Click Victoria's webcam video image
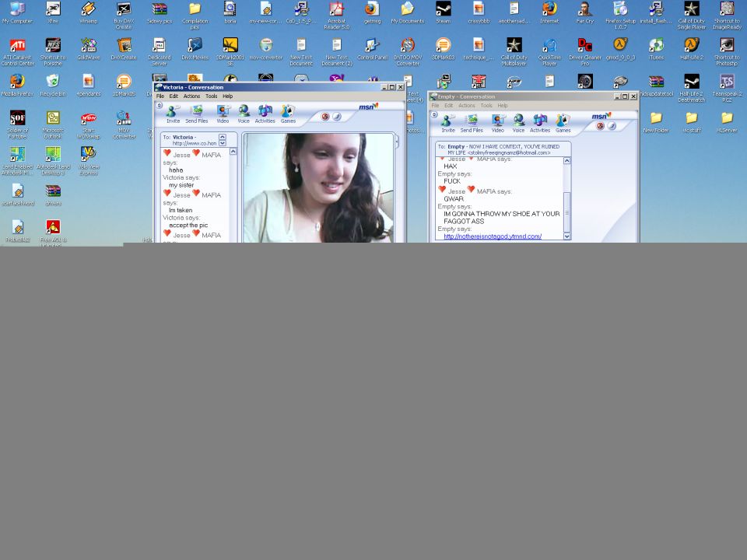The width and height of the screenshot is (747, 560). point(318,187)
